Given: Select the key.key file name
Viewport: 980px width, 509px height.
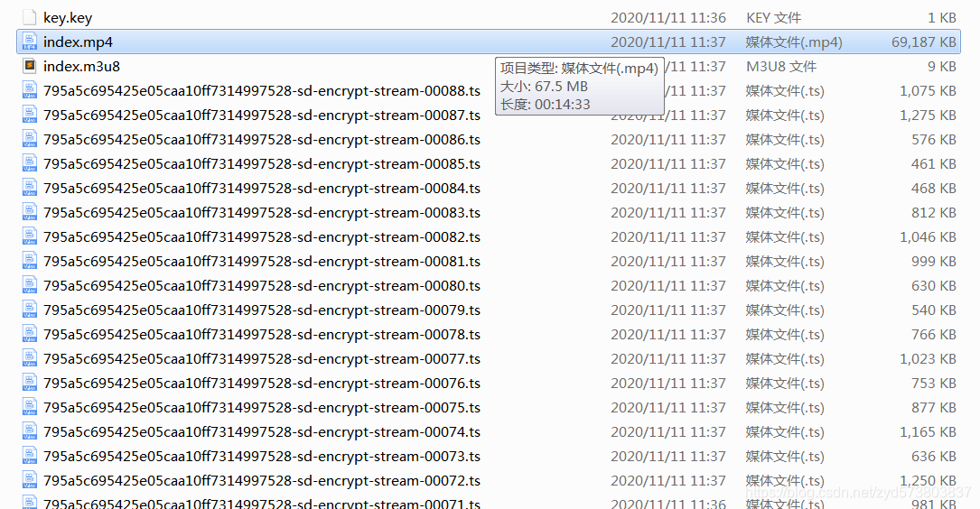Looking at the screenshot, I should click(68, 18).
